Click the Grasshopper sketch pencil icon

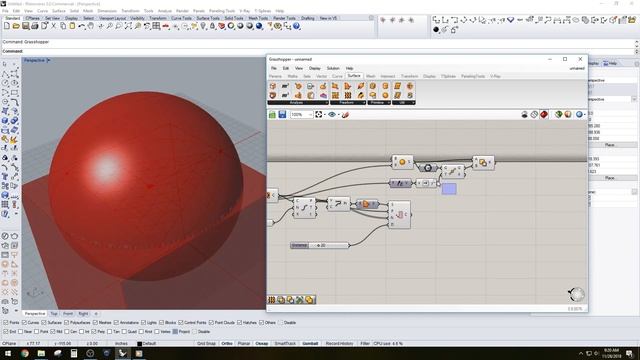[345, 115]
